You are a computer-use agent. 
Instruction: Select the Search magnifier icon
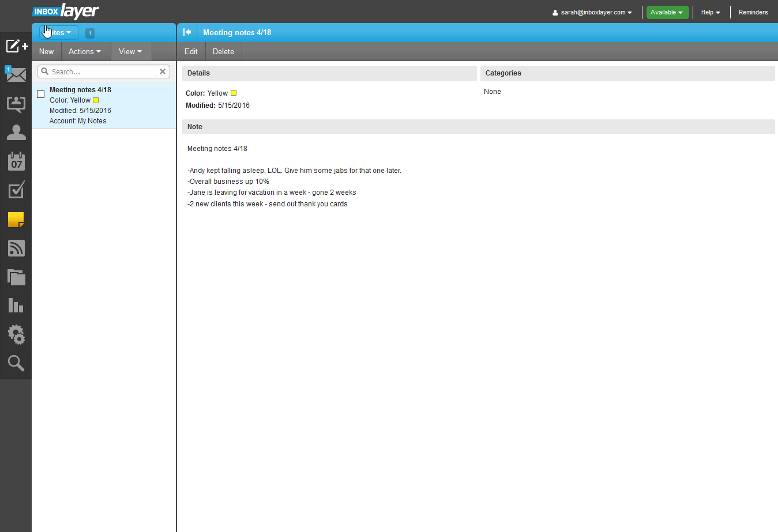[x=16, y=363]
